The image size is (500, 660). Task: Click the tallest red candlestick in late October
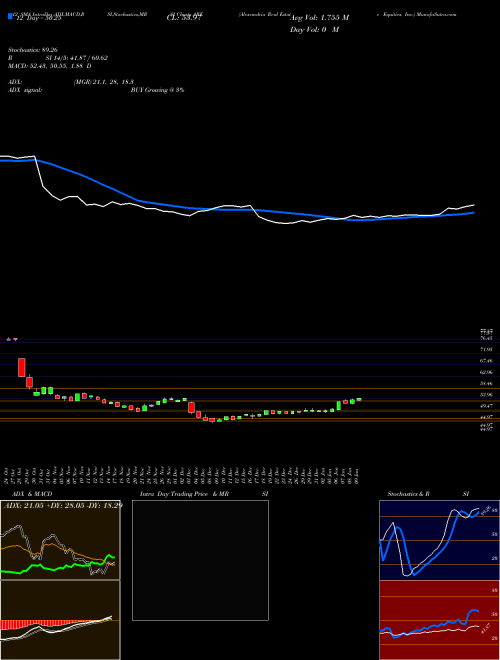tap(21, 367)
